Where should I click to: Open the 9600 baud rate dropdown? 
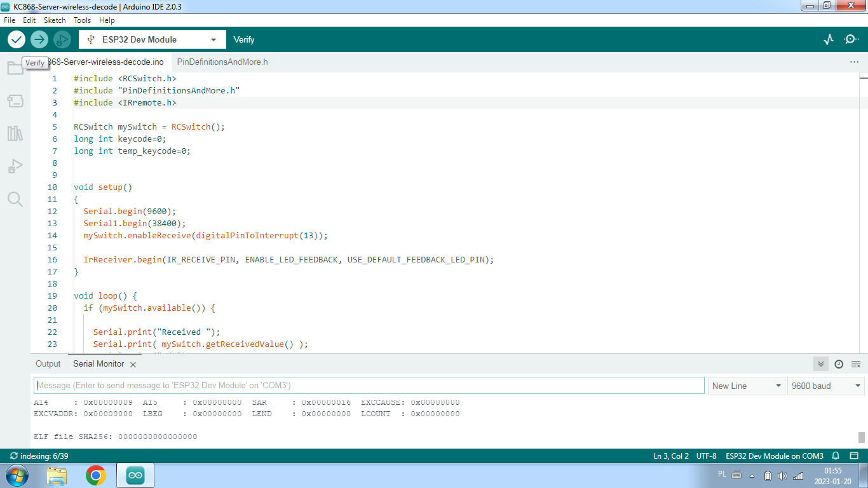825,386
